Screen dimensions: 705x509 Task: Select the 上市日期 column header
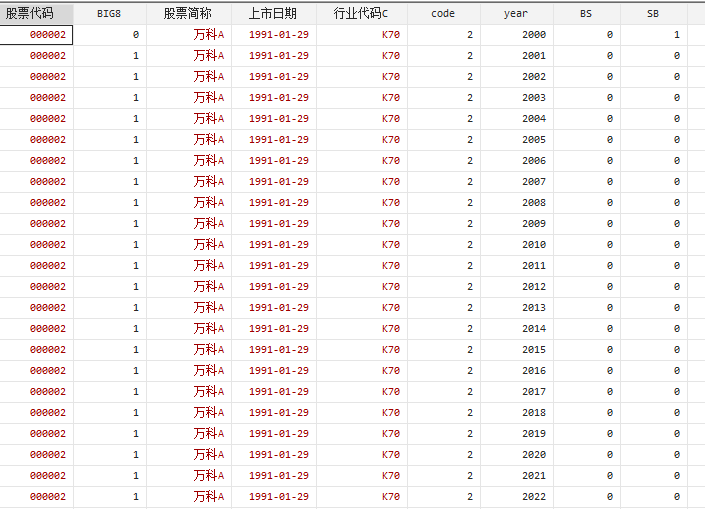[273, 14]
